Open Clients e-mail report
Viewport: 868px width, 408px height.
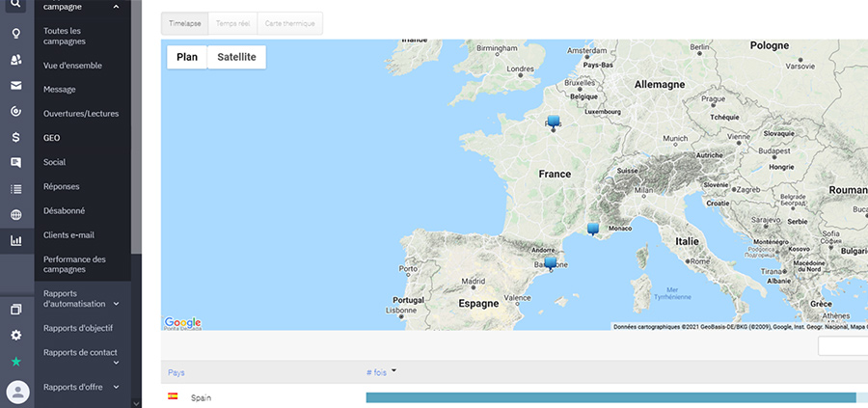point(68,235)
